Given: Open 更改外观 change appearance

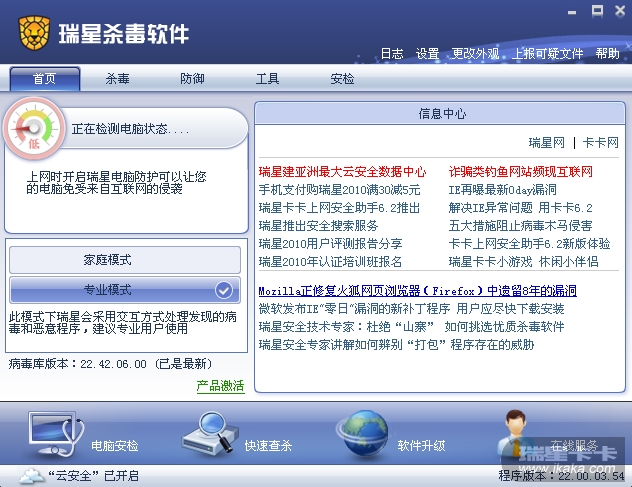Looking at the screenshot, I should pyautogui.click(x=475, y=54).
